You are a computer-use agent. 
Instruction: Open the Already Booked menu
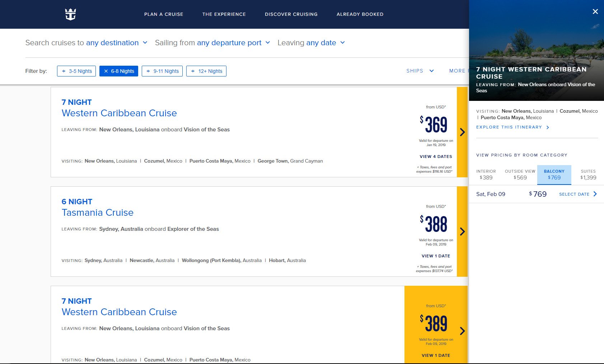coord(360,14)
